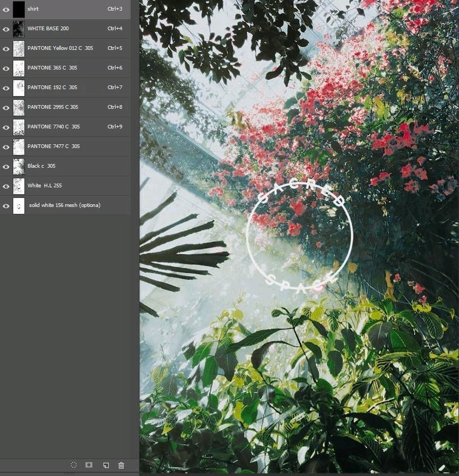Viewport: 459px width, 476px height.
Task: Select 'PANTONE 7740 C 305' name
Action: [54, 127]
